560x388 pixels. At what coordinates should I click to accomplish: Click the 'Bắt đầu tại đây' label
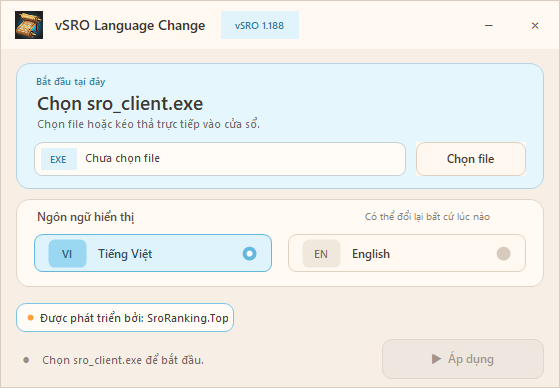(x=71, y=82)
